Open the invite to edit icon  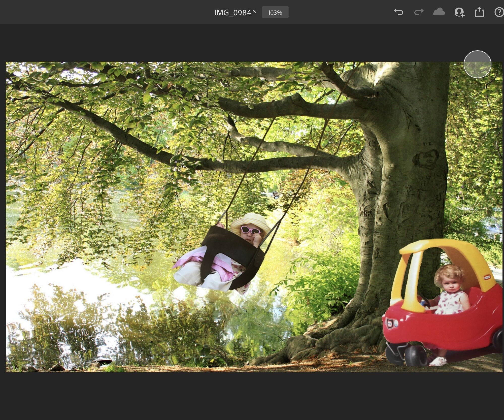coord(459,12)
